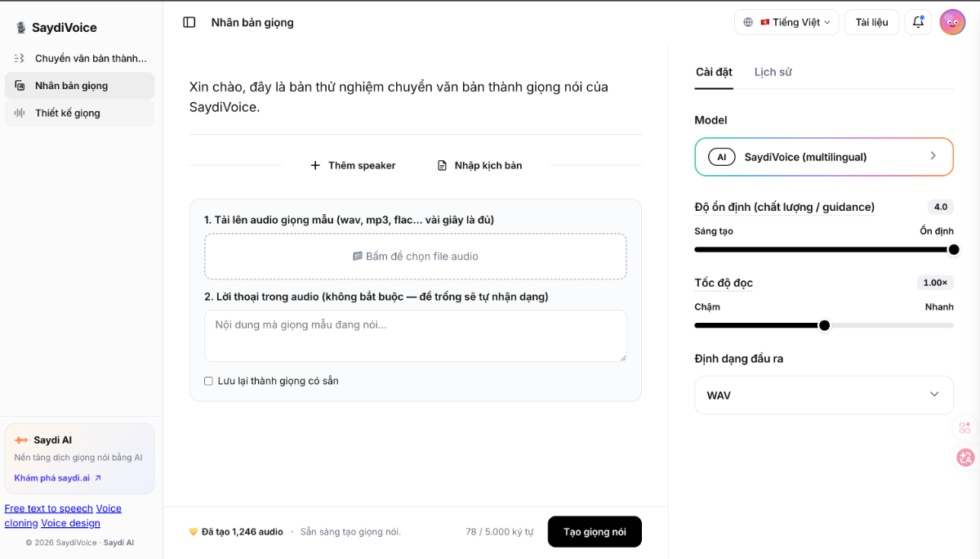This screenshot has height=559, width=980.
Task: Open Thiết kế giọng in sidebar
Action: click(x=79, y=113)
